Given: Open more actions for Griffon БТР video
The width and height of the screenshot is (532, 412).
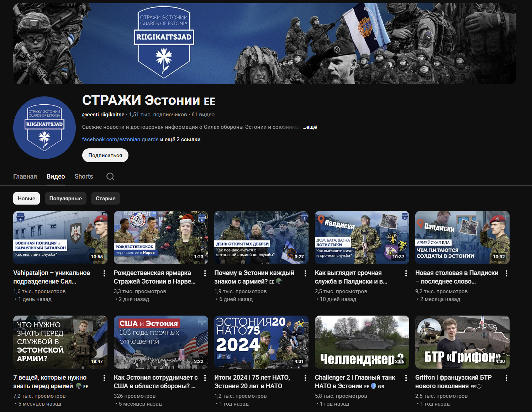Looking at the screenshot, I should (x=506, y=378).
